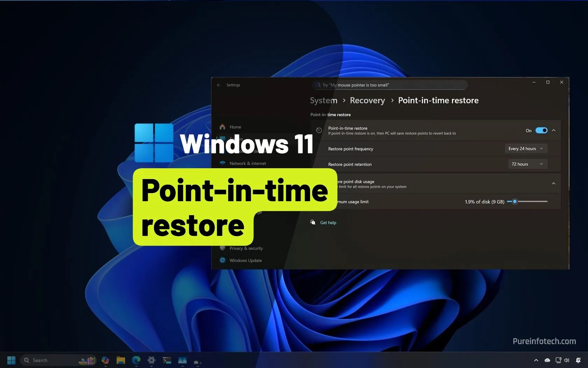Click Recovery in the breadcrumb navigation
Viewport: 588px width, 368px height.
point(367,100)
